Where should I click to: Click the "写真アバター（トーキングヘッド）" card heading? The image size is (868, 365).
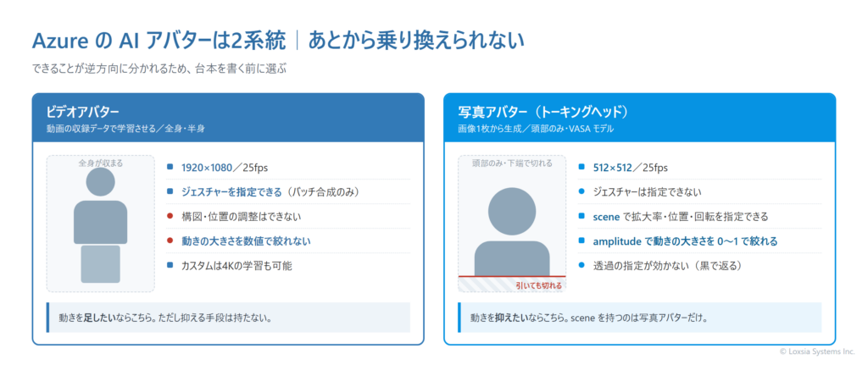click(x=543, y=113)
